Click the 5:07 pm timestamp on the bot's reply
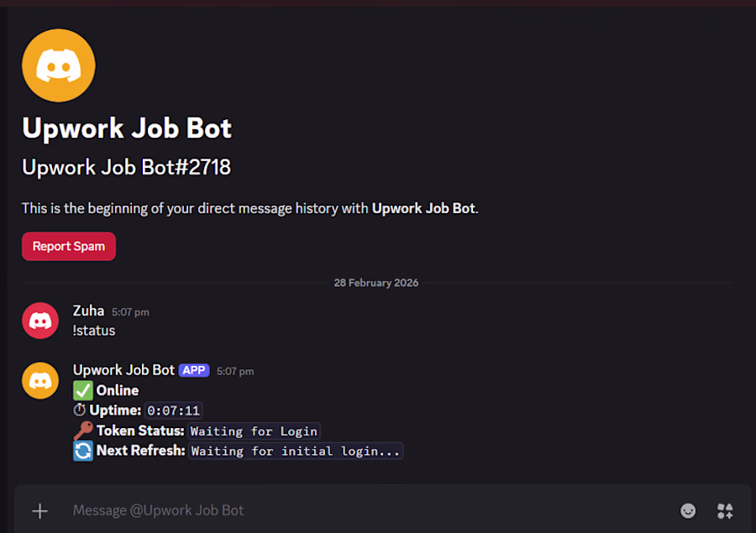 click(235, 372)
